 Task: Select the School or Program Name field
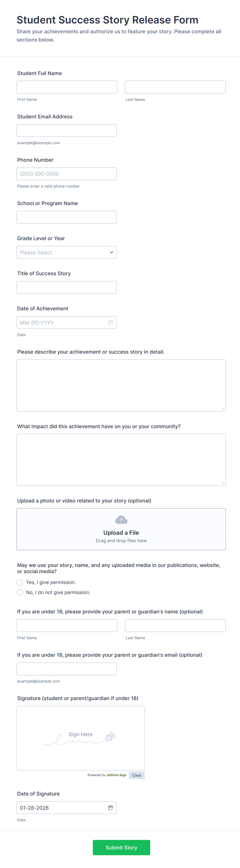point(67,217)
